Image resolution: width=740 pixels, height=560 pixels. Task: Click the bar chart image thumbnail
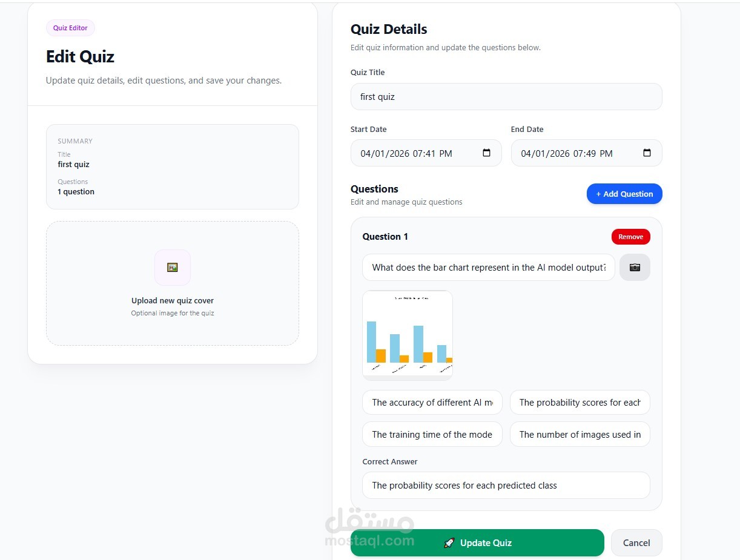point(408,335)
